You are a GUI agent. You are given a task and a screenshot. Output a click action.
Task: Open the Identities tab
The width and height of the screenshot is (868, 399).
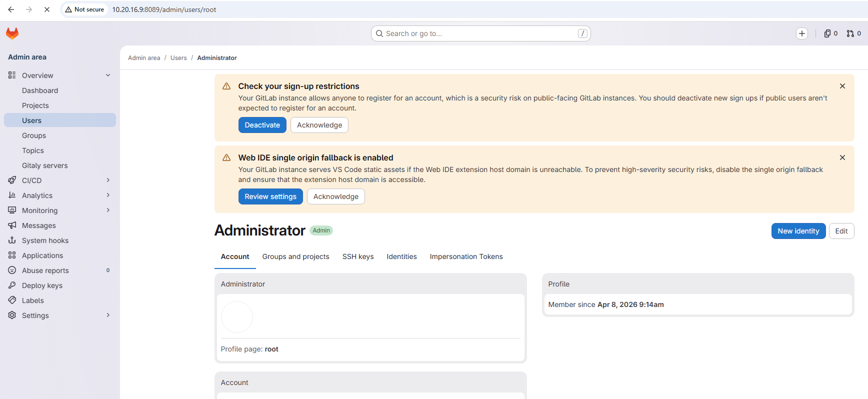(x=401, y=256)
